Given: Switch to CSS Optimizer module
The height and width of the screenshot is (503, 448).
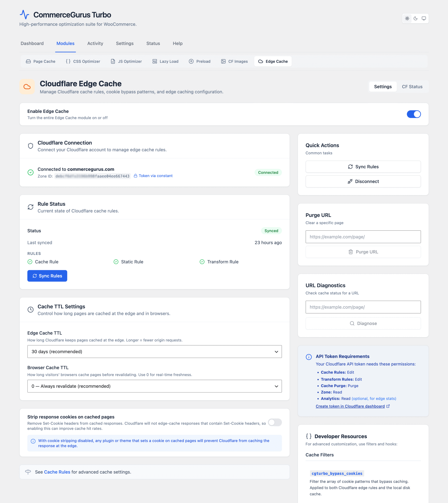Looking at the screenshot, I should coord(83,61).
